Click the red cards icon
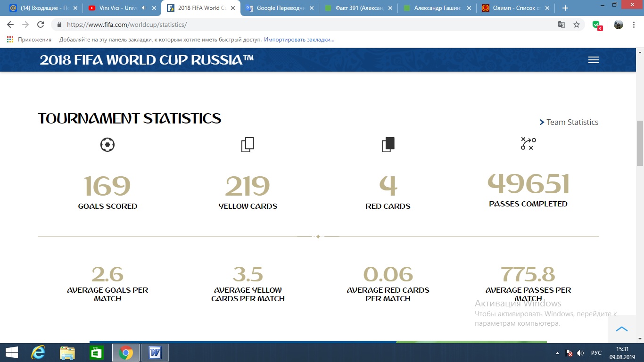The width and height of the screenshot is (644, 362). 388,144
